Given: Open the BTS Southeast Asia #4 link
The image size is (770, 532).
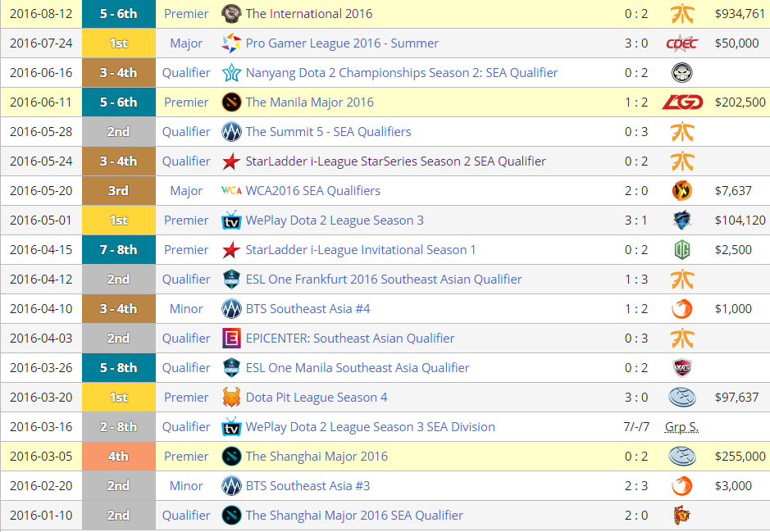Looking at the screenshot, I should (308, 309).
